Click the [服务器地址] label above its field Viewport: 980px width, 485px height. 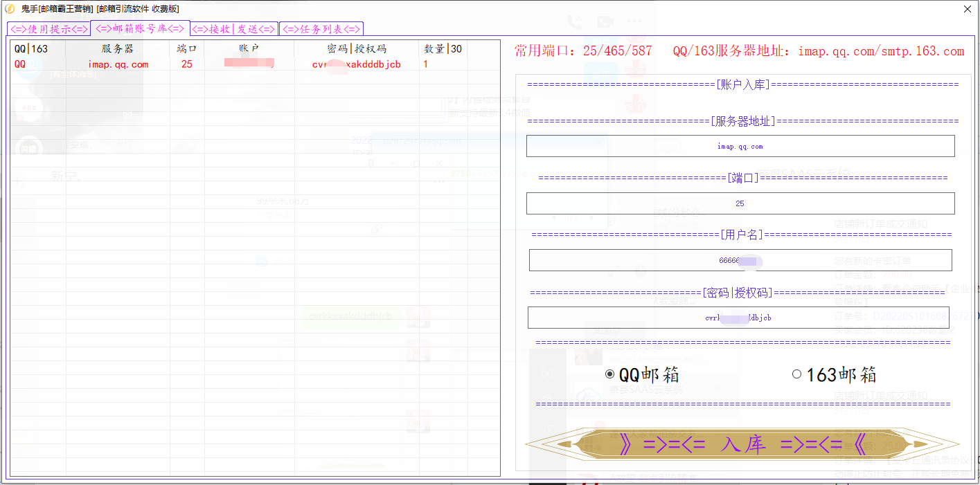click(x=743, y=121)
